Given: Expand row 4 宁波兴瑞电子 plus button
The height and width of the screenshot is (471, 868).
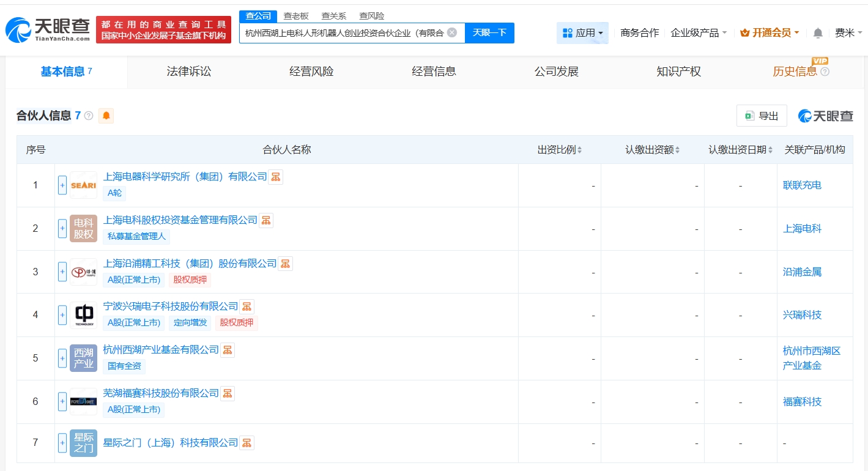Looking at the screenshot, I should (62, 315).
